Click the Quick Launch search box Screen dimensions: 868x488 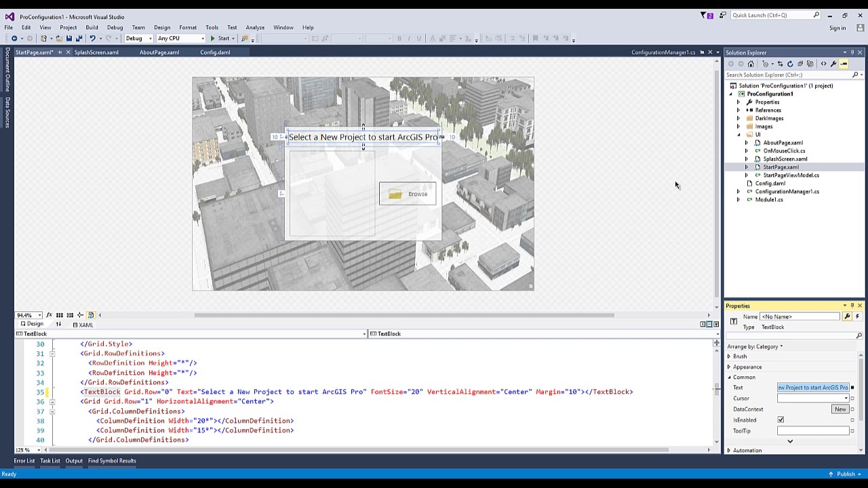[x=776, y=15]
